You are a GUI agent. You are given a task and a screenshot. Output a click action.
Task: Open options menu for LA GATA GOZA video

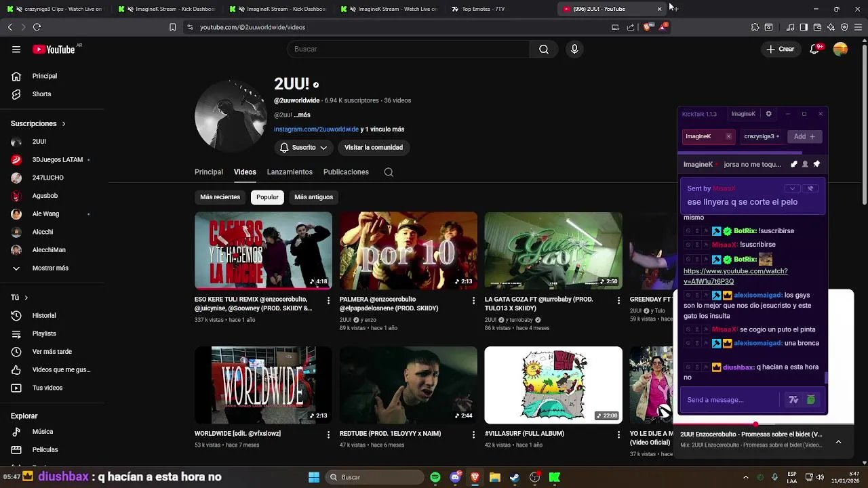(x=618, y=300)
